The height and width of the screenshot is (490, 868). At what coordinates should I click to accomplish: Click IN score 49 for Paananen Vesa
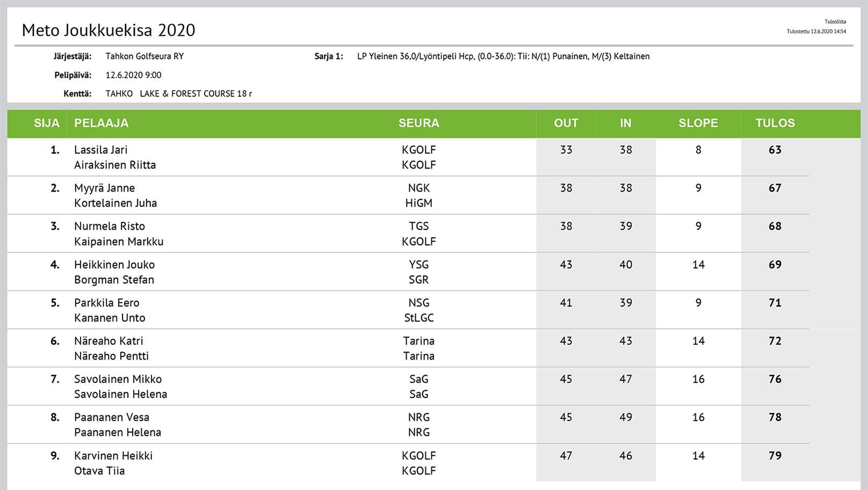click(626, 417)
